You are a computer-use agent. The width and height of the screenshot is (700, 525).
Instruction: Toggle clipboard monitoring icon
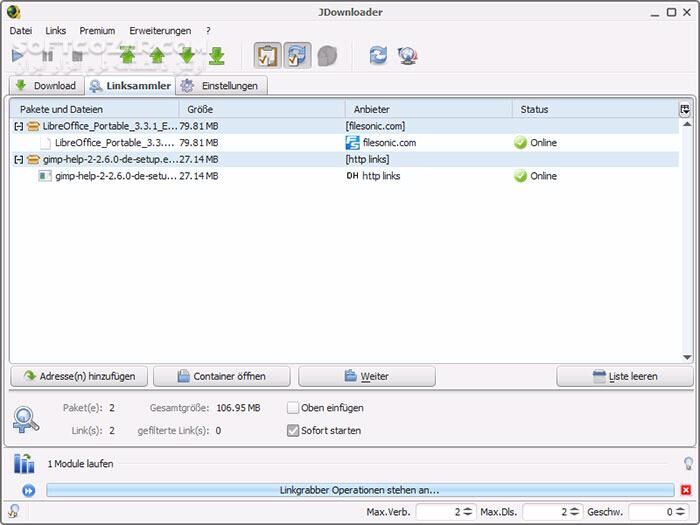[x=267, y=55]
